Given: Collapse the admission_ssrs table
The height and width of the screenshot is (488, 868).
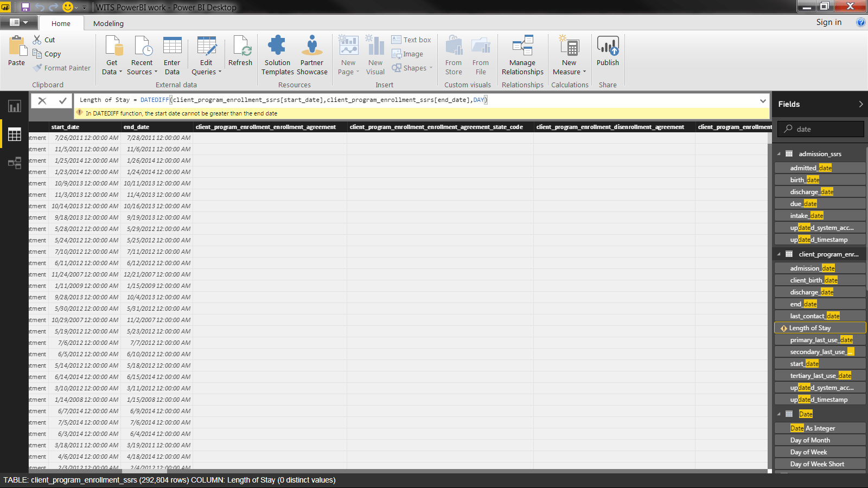Looking at the screenshot, I should click(779, 154).
